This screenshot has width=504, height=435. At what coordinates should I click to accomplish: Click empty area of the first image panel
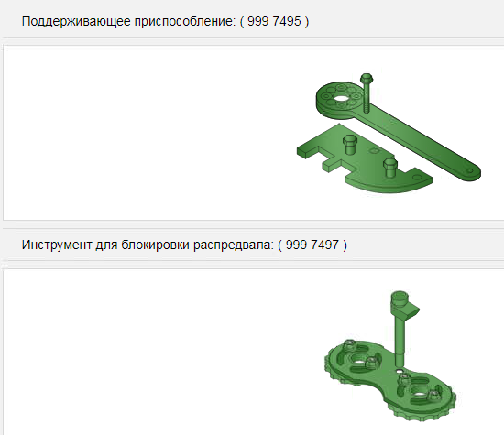145,132
